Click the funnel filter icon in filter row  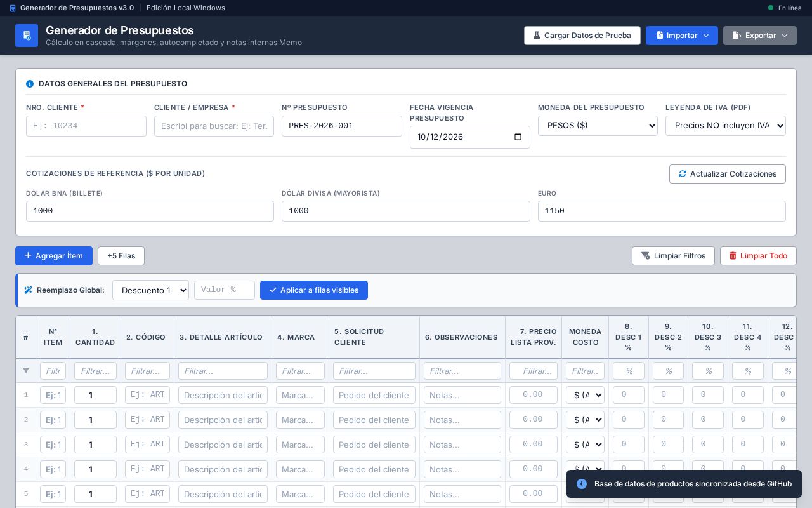[x=26, y=370]
